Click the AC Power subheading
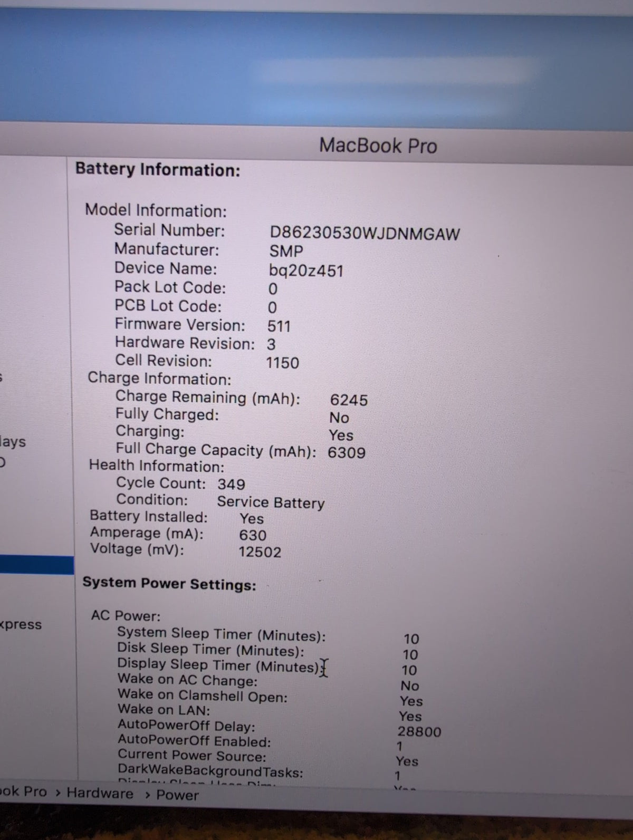633x840 pixels. (x=126, y=615)
